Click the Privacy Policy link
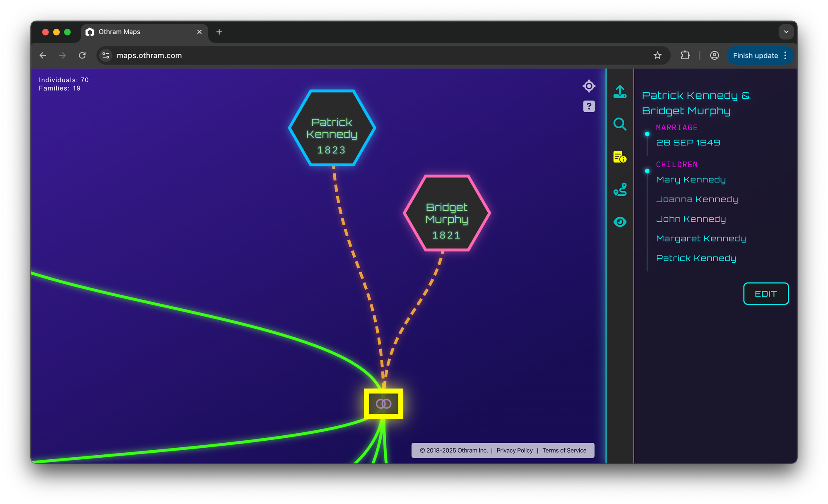The height and width of the screenshot is (504, 828). (x=514, y=450)
